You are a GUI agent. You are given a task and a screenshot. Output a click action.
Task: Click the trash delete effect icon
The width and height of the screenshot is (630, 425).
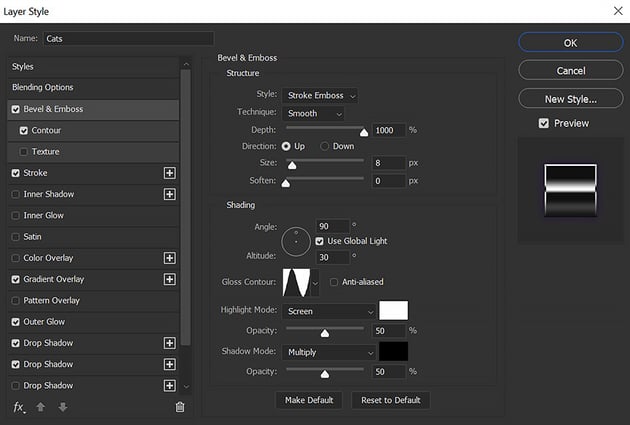click(180, 407)
